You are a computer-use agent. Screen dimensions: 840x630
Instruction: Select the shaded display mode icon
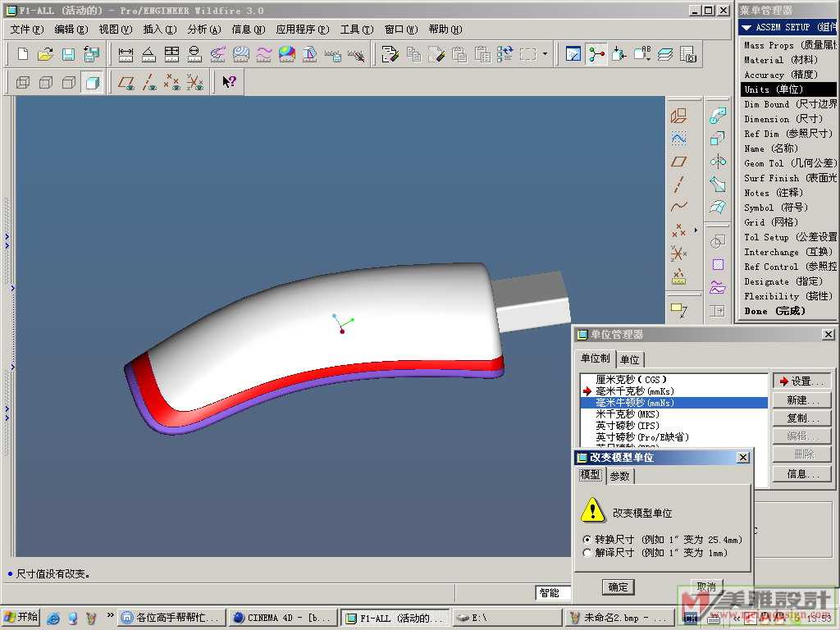click(x=93, y=82)
